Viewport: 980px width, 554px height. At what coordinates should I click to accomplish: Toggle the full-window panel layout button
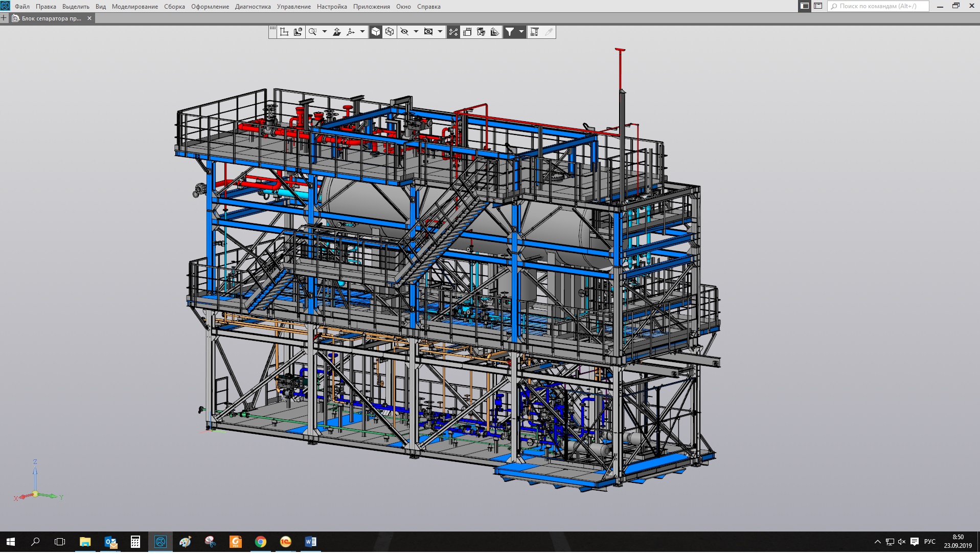[x=804, y=6]
